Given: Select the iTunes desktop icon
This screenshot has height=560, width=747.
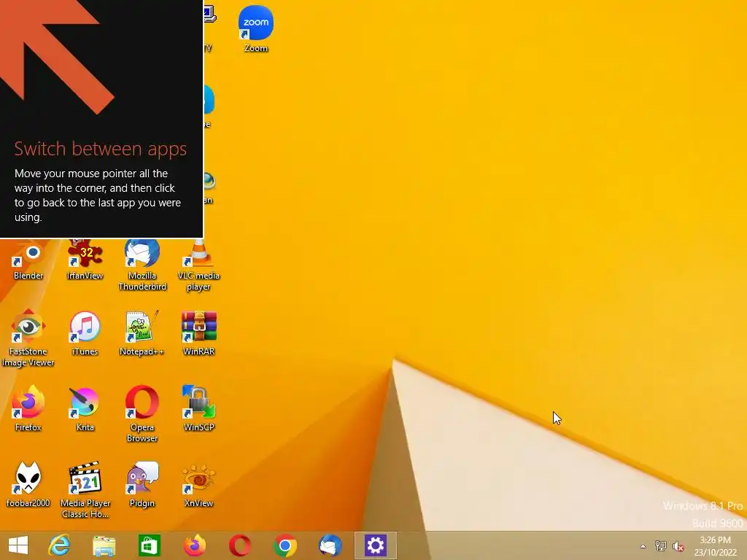Looking at the screenshot, I should coord(85,333).
